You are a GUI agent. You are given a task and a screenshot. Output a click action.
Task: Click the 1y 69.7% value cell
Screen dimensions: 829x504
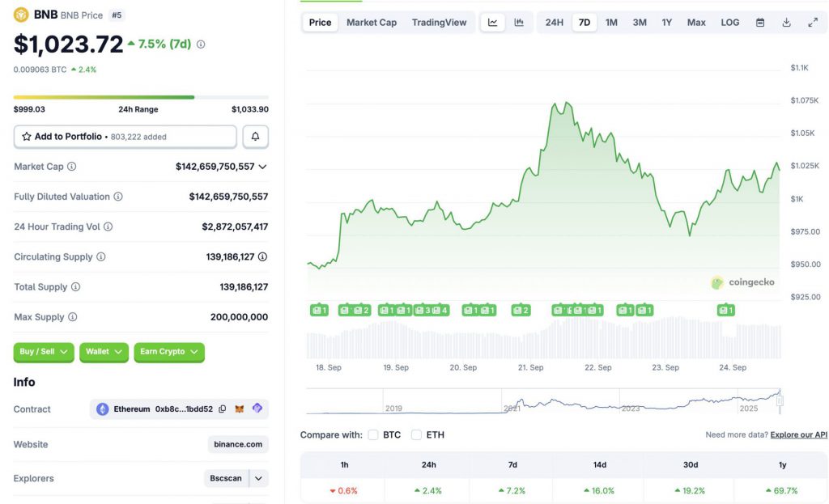point(782,491)
